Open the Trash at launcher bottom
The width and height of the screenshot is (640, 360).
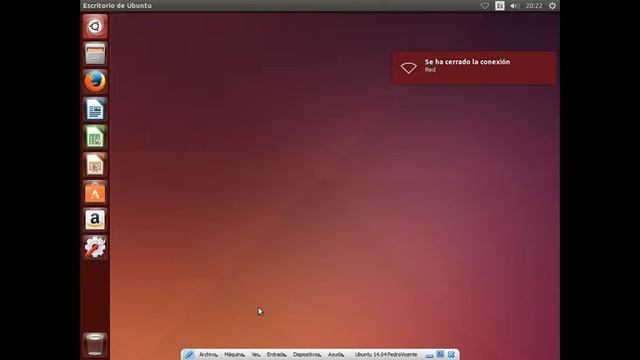point(95,344)
